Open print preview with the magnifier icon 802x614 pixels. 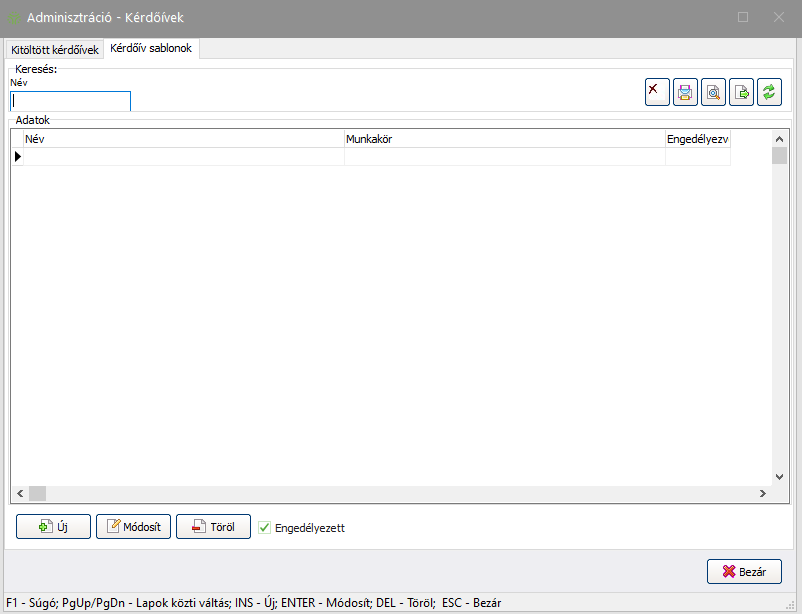click(713, 92)
